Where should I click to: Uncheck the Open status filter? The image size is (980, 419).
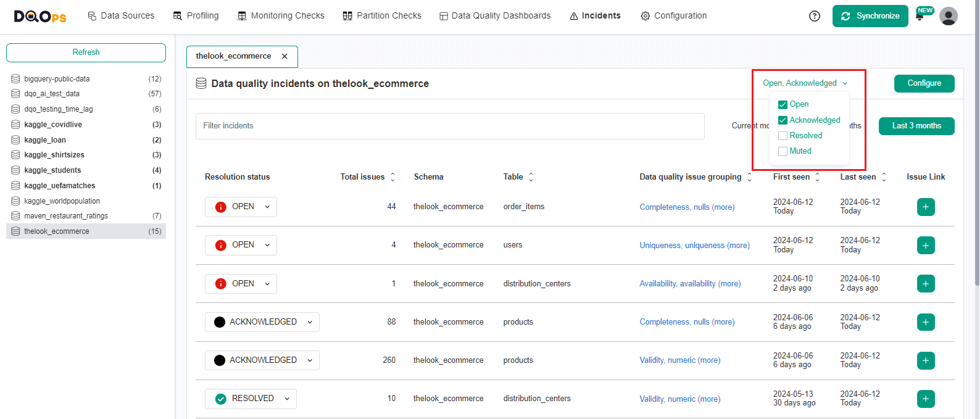pos(783,105)
